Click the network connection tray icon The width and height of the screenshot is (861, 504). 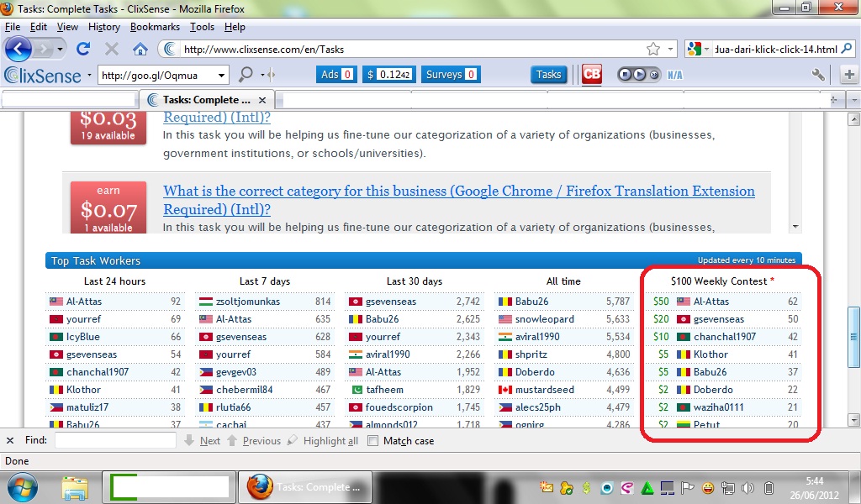[727, 487]
